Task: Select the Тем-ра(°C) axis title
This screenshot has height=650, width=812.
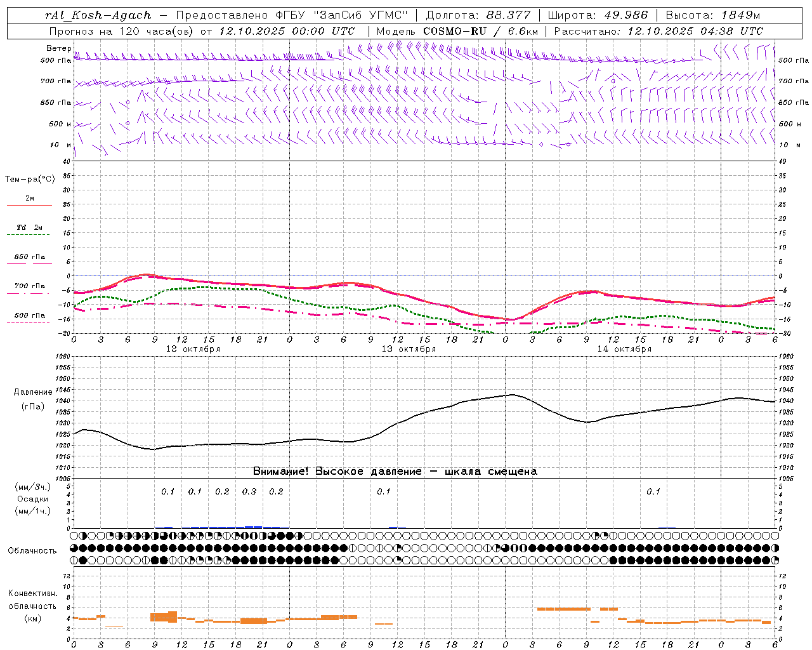Action: pyautogui.click(x=30, y=180)
